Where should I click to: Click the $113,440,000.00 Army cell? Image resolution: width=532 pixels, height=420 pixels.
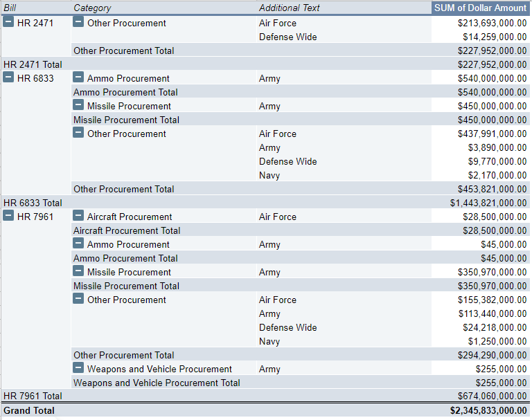[481, 313]
